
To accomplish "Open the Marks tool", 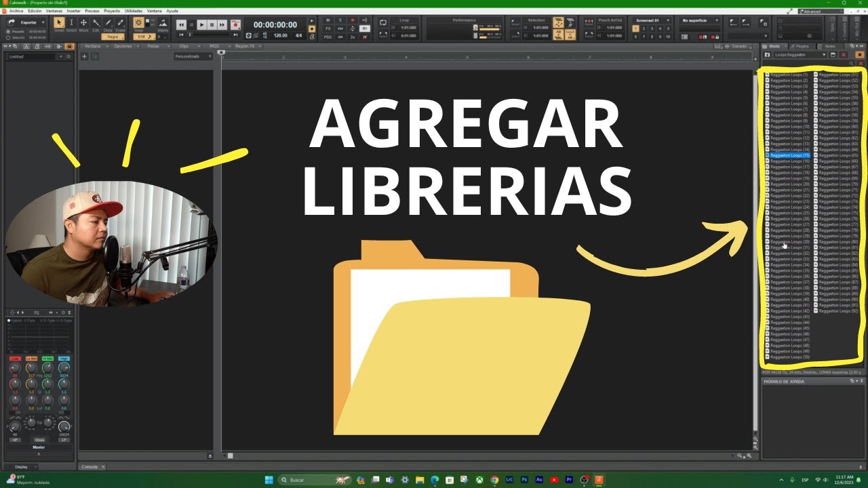I will tap(163, 23).
